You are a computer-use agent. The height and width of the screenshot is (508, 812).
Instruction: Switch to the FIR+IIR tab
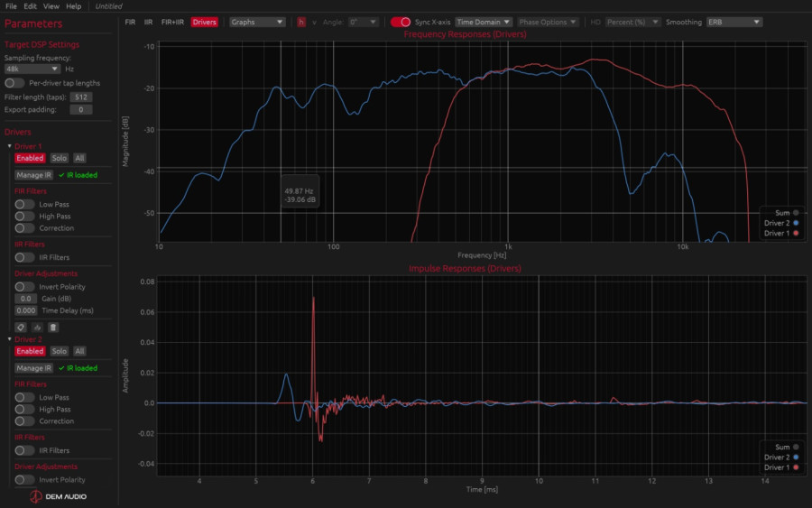click(172, 23)
